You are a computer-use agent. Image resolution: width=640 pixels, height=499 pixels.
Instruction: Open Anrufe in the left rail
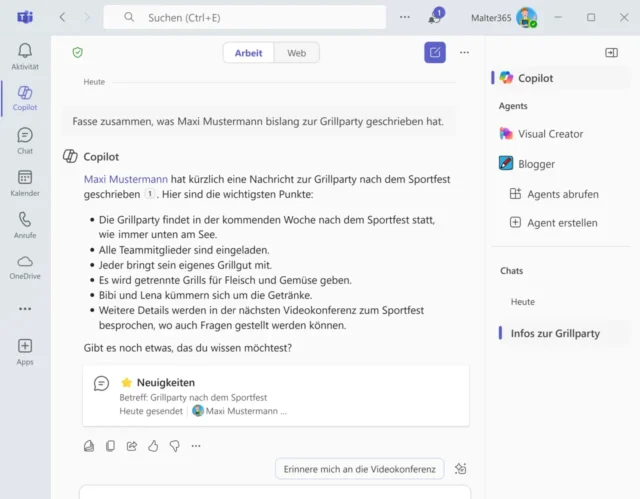pos(25,224)
